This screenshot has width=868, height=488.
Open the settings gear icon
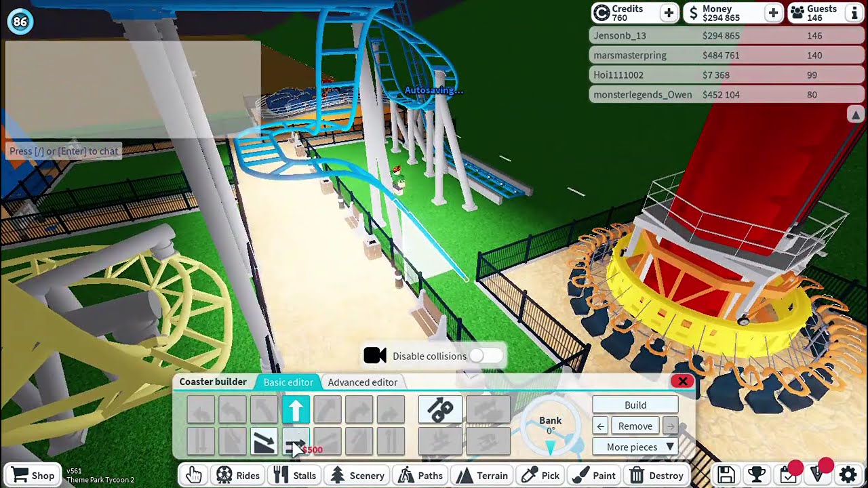tap(848, 475)
